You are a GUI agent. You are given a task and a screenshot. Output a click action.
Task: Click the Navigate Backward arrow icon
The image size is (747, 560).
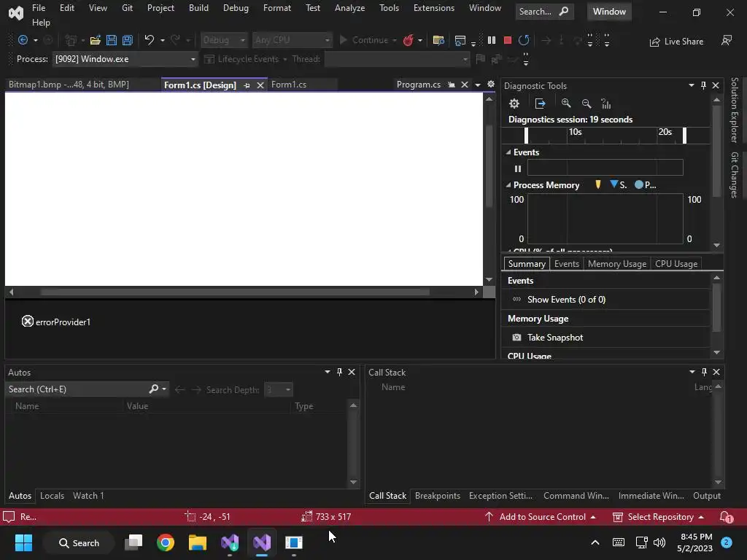click(x=23, y=40)
